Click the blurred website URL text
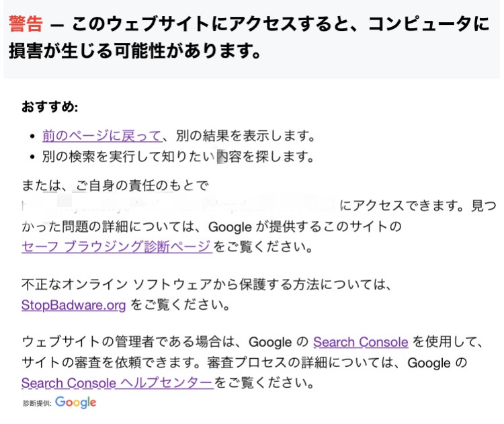This screenshot has height=424, width=504. coord(179,205)
